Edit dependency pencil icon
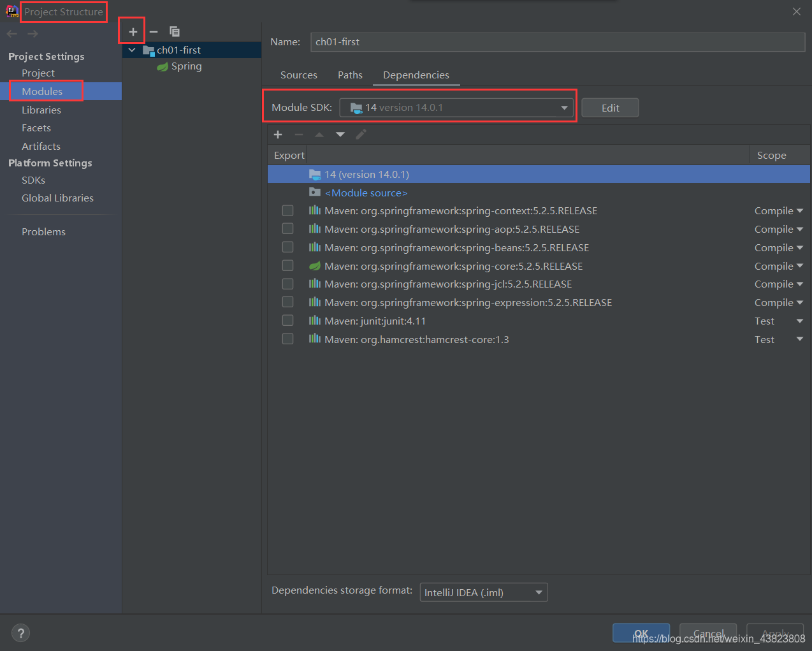Screen dimensions: 812x651 coord(361,135)
